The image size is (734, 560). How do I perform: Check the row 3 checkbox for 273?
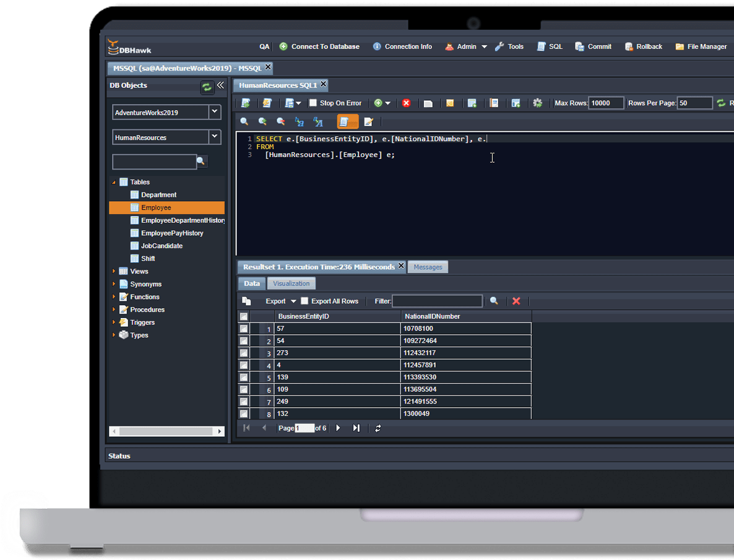244,353
